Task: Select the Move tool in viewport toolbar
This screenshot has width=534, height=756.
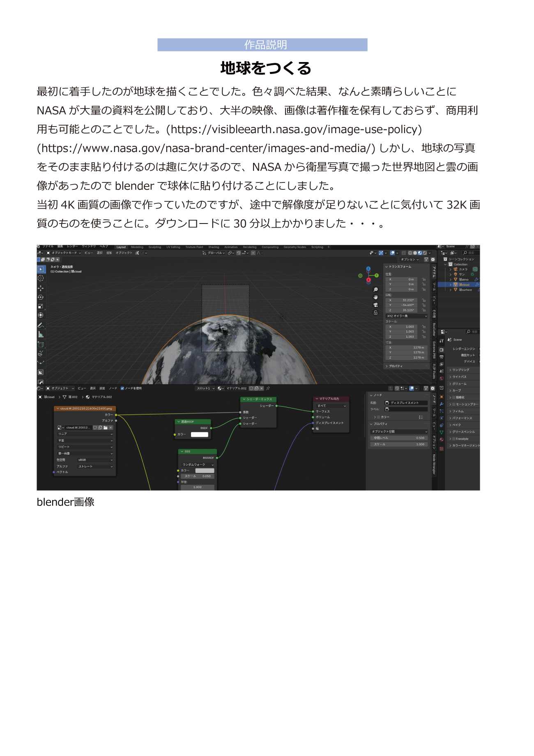Action: 41,288
